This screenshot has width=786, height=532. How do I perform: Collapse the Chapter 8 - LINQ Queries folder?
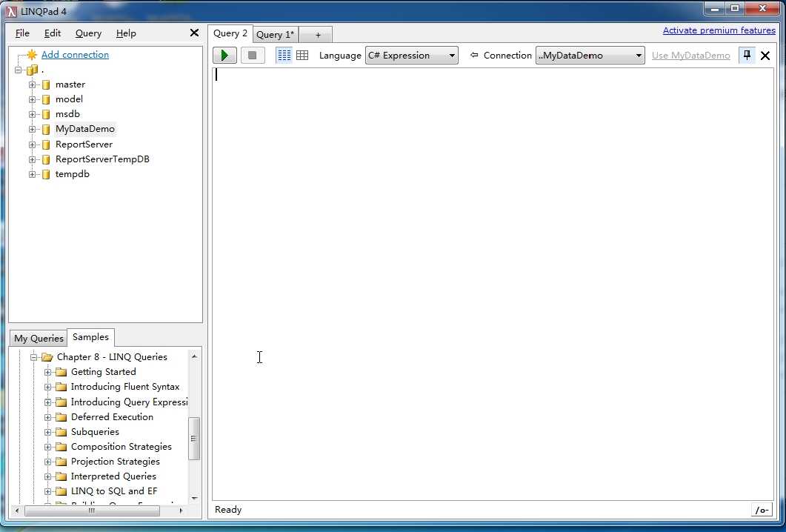coord(33,358)
